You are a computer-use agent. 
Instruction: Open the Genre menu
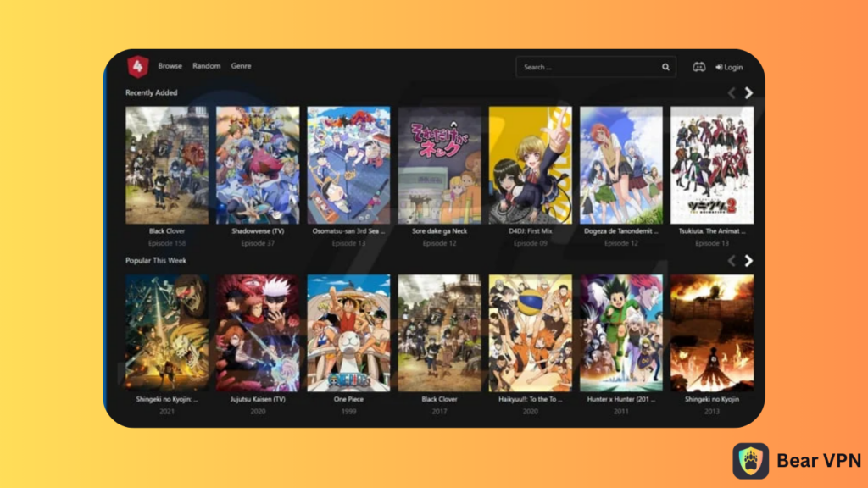click(x=241, y=66)
